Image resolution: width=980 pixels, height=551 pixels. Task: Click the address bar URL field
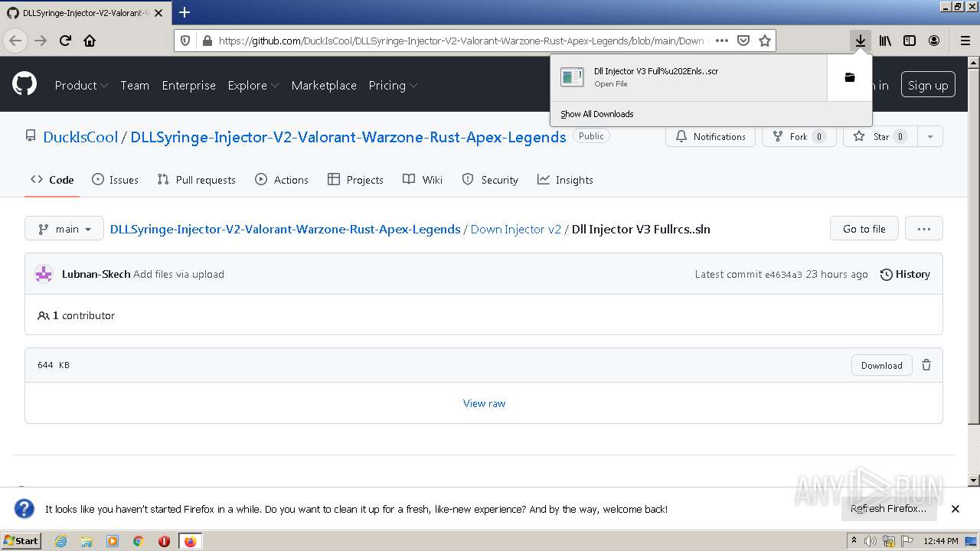[461, 41]
